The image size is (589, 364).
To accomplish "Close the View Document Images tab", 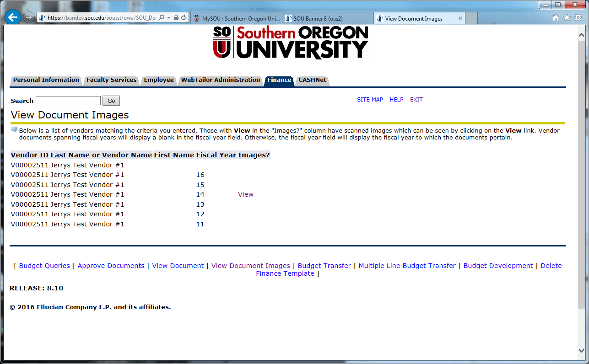I will point(460,19).
